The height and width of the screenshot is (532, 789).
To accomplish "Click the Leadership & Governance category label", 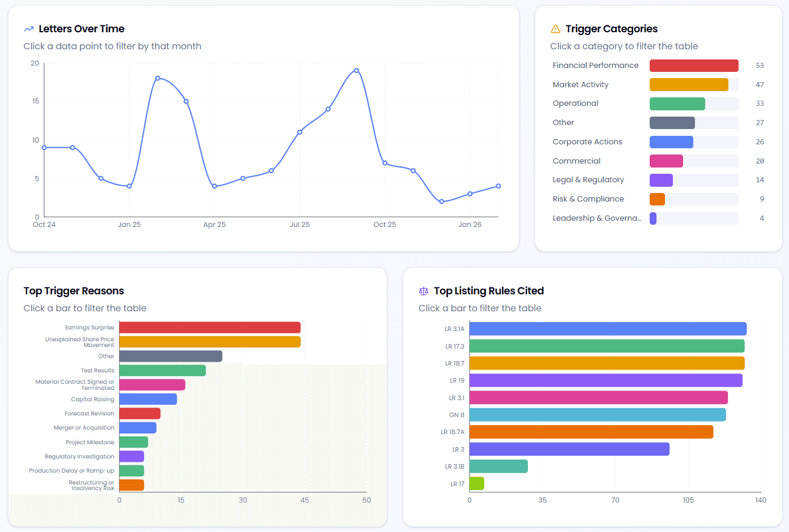I will click(596, 218).
